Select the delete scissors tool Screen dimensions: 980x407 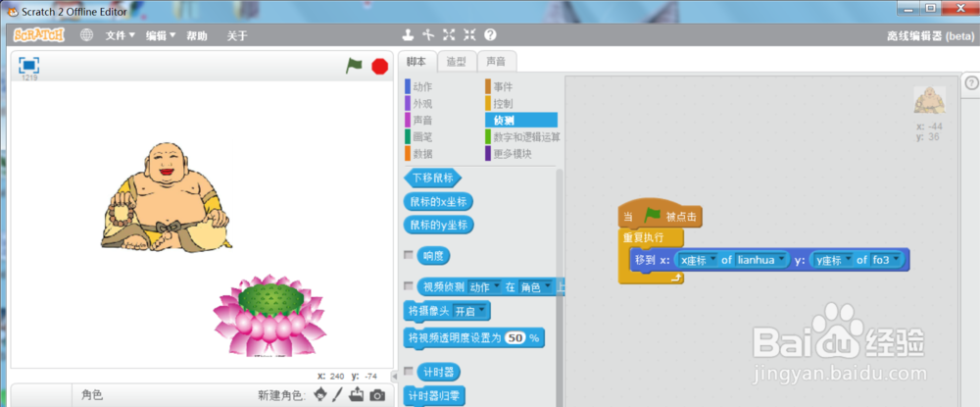[x=428, y=35]
